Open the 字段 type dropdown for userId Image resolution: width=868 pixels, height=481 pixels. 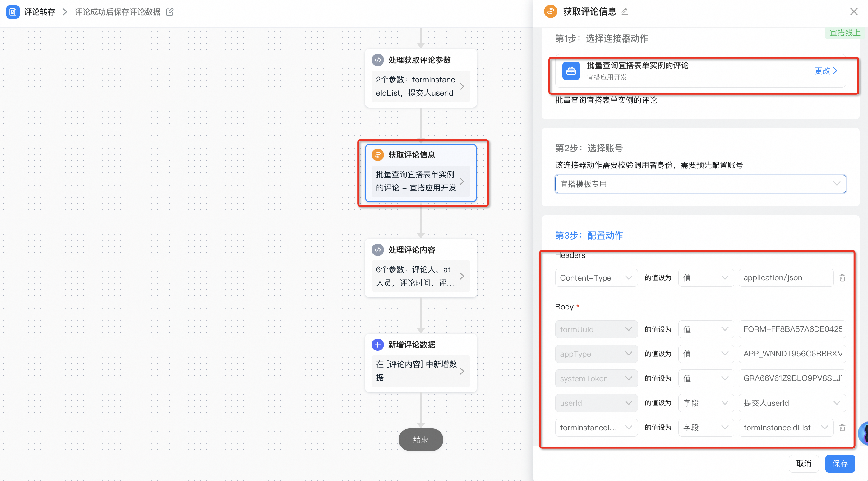pyautogui.click(x=706, y=403)
